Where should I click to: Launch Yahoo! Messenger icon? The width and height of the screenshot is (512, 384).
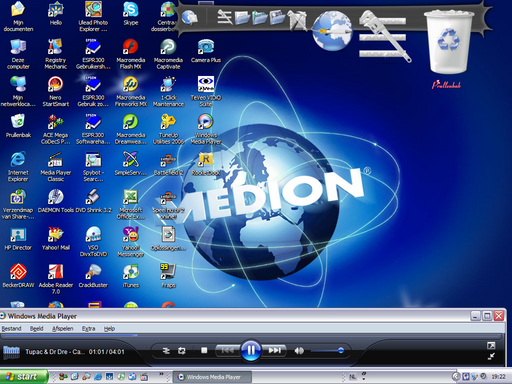pos(131,241)
